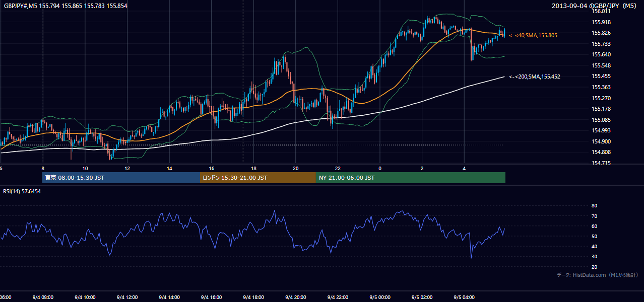644x302 pixels.
Task: Click the 9/4 10:00 bottom date label
Action: 85,297
